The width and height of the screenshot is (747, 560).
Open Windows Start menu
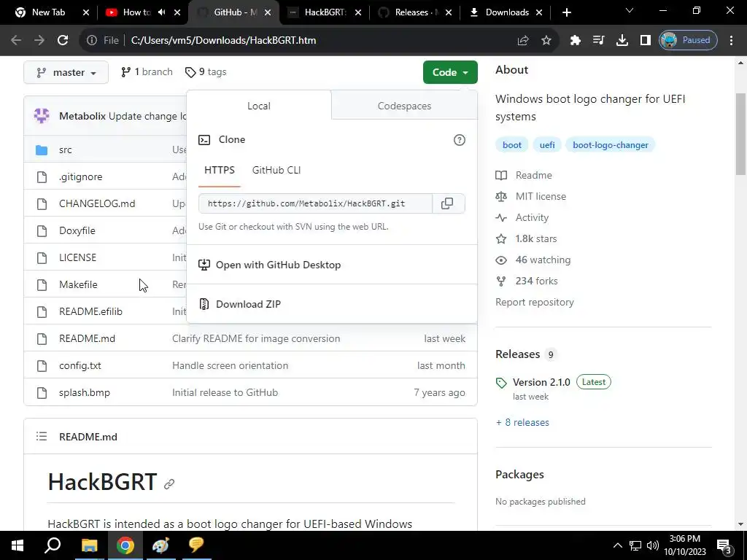point(18,545)
